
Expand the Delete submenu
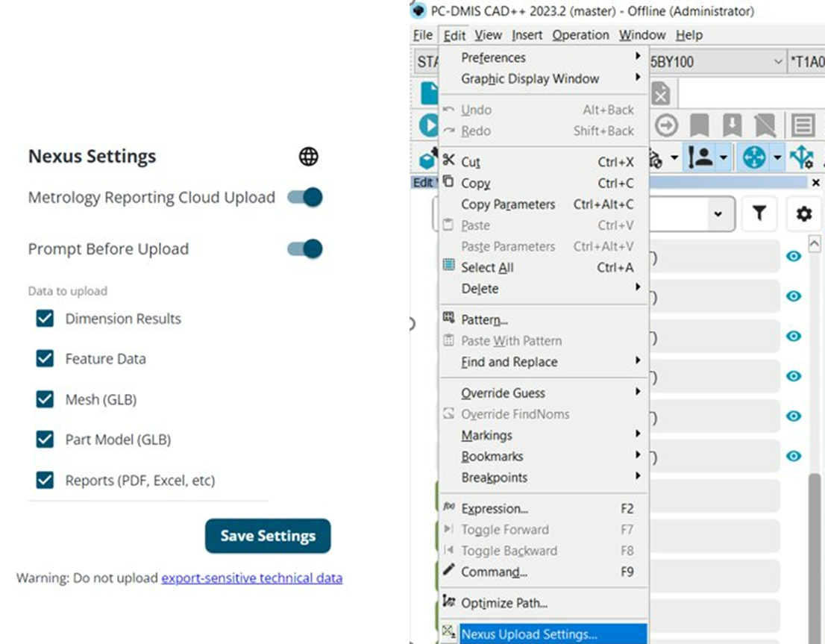pyautogui.click(x=543, y=289)
